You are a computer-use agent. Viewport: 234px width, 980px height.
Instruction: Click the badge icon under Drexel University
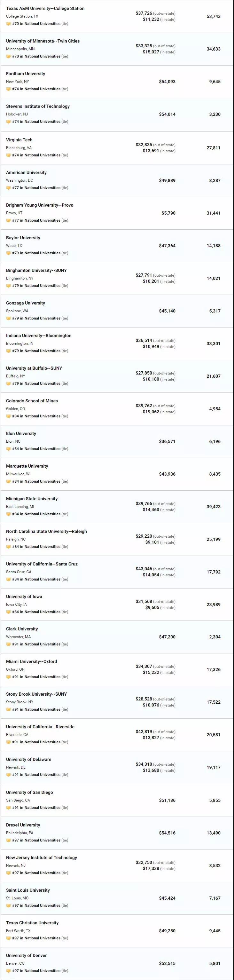pyautogui.click(x=8, y=840)
